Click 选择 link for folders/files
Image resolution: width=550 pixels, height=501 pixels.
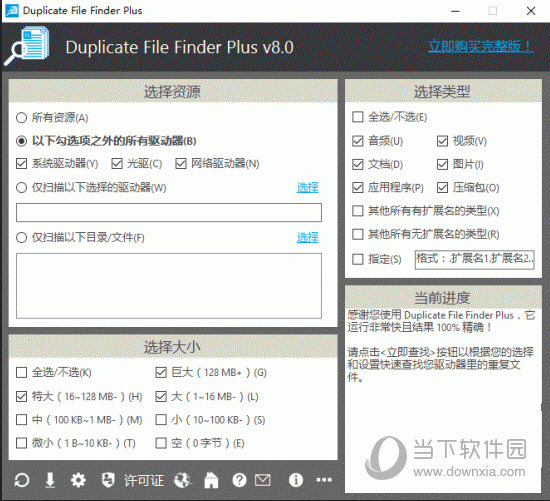(x=308, y=238)
